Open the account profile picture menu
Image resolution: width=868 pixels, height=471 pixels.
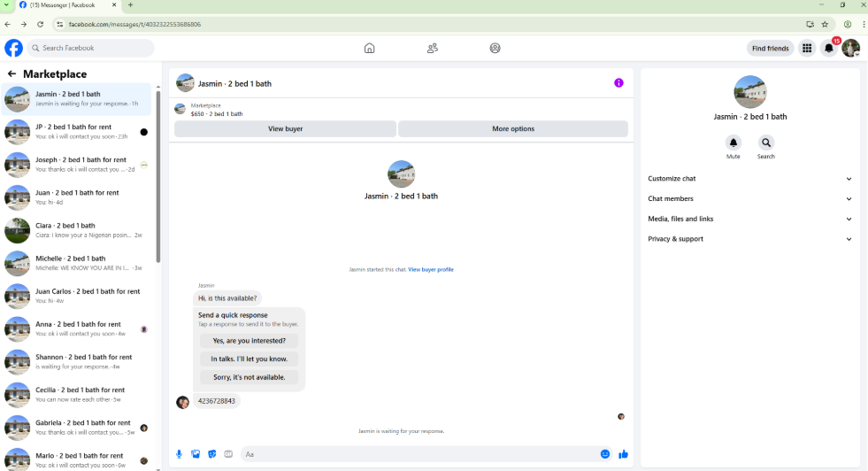[851, 48]
